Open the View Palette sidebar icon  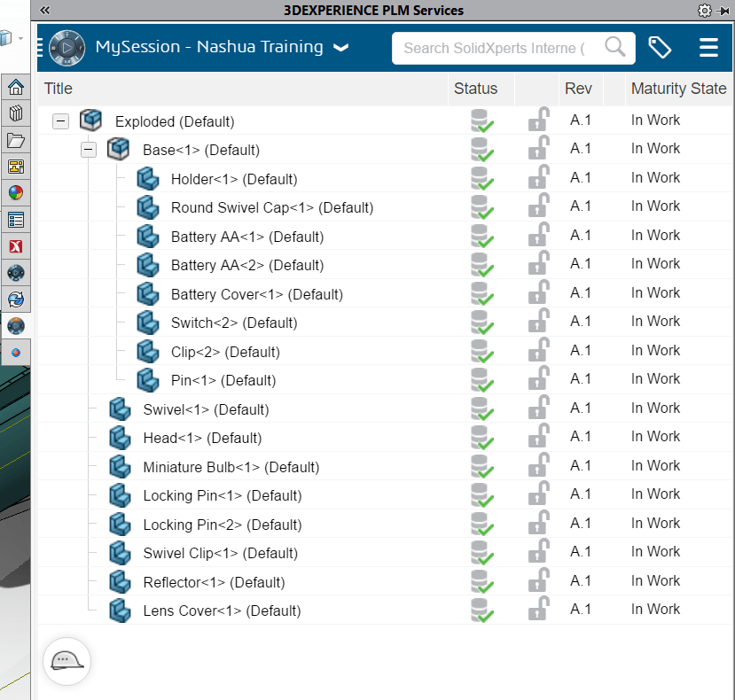[x=16, y=167]
